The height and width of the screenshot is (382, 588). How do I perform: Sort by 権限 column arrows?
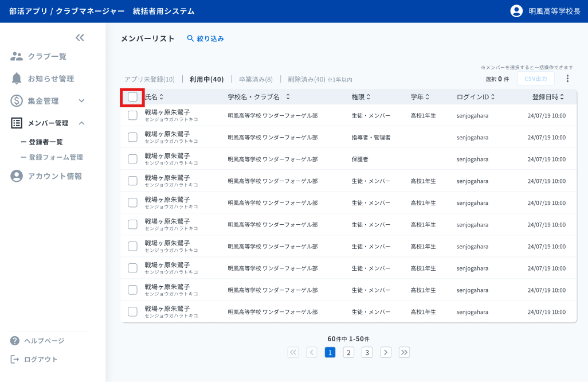pos(369,97)
